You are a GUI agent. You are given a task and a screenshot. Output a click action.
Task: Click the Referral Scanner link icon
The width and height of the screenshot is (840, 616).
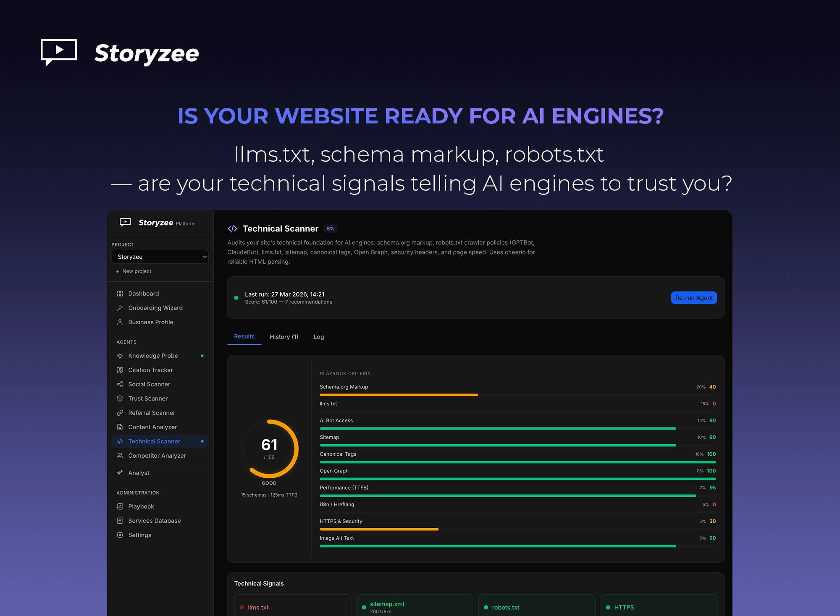pos(120,413)
